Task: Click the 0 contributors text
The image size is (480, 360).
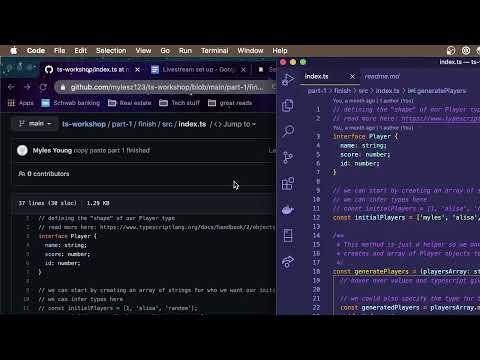Action: [x=44, y=174]
